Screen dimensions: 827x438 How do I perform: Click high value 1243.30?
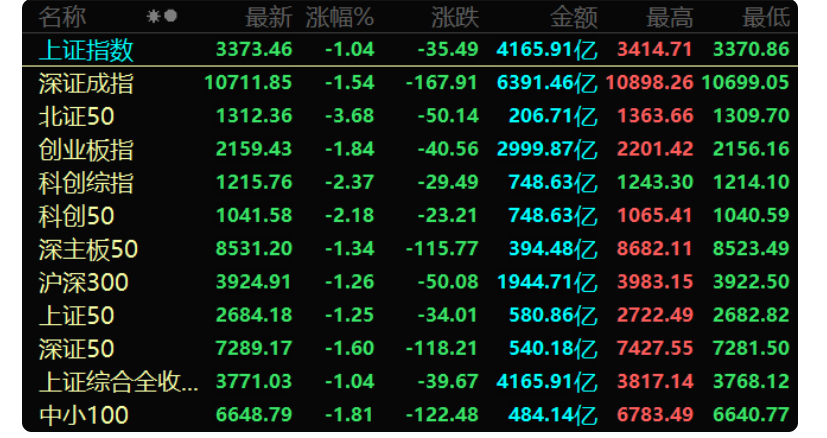655,183
